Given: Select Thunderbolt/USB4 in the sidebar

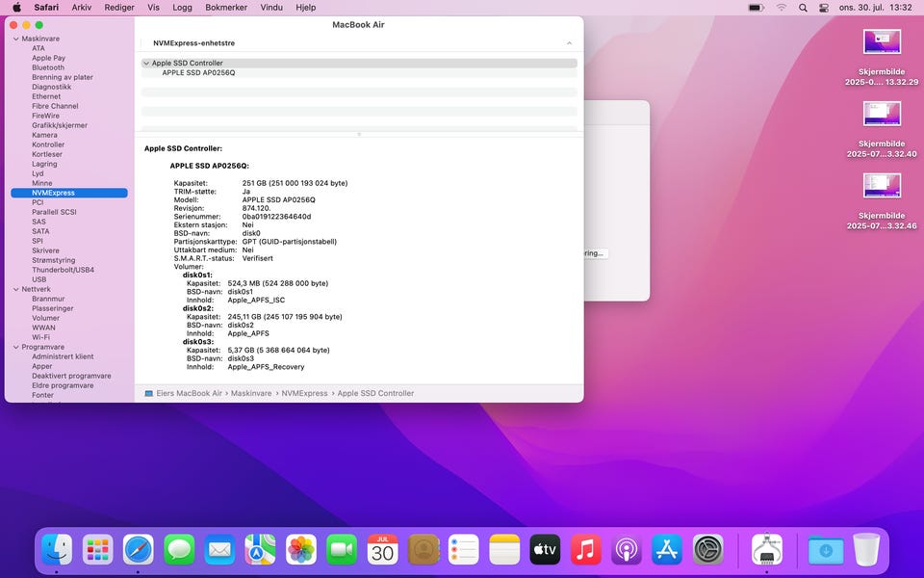Looking at the screenshot, I should [63, 270].
